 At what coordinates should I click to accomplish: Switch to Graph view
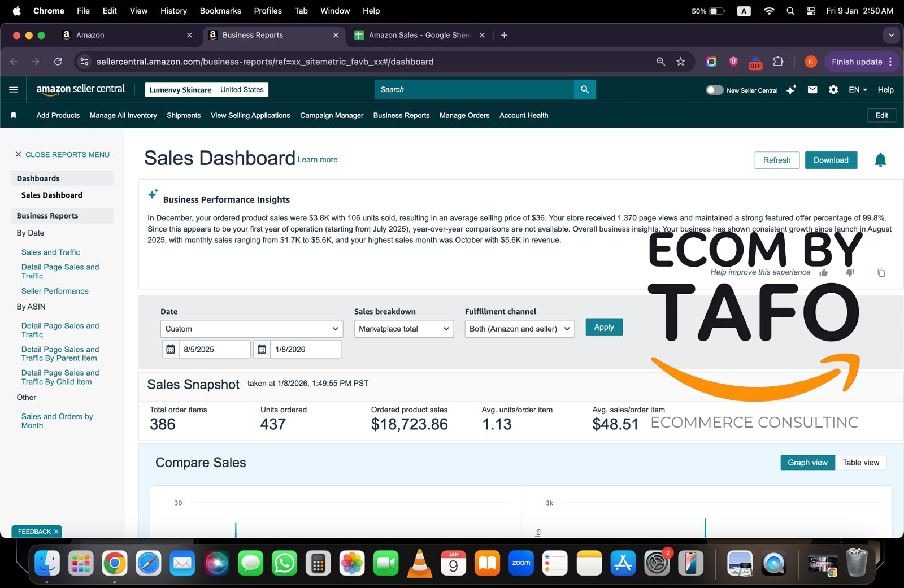pyautogui.click(x=807, y=463)
